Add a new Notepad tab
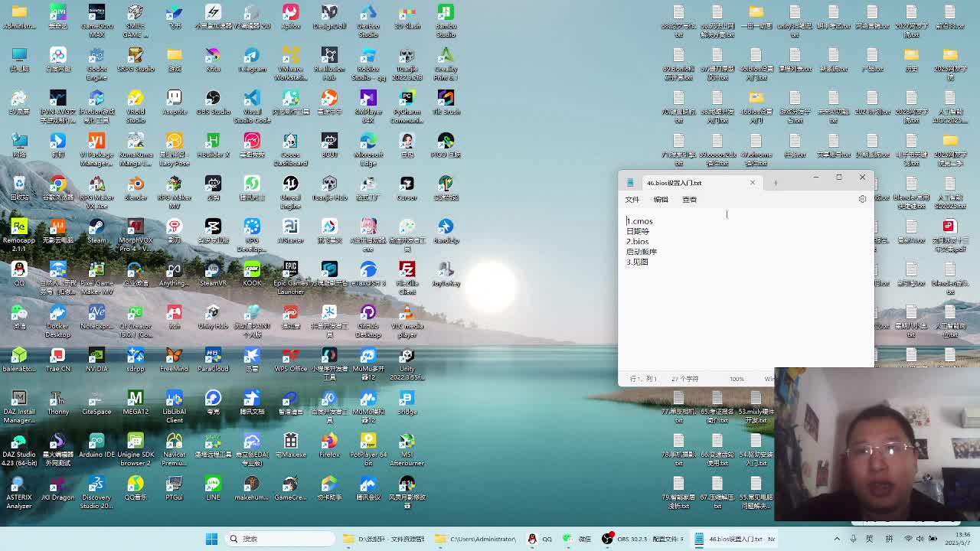Image resolution: width=980 pixels, height=551 pixels. (x=775, y=183)
